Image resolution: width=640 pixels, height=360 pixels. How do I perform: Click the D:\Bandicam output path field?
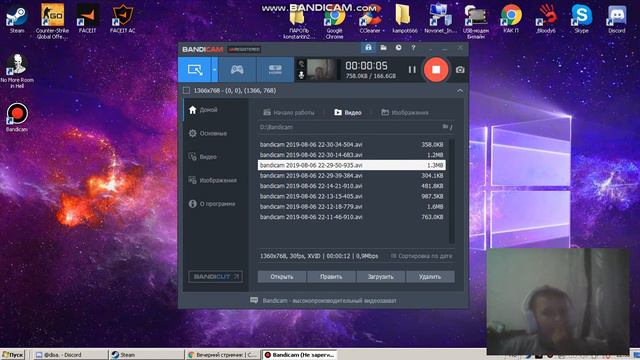tap(349, 127)
